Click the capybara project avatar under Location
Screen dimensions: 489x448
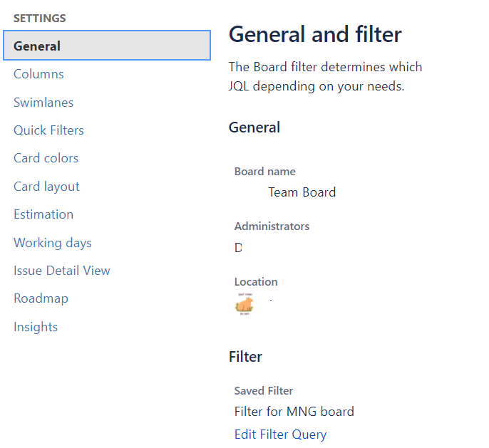pyautogui.click(x=244, y=304)
